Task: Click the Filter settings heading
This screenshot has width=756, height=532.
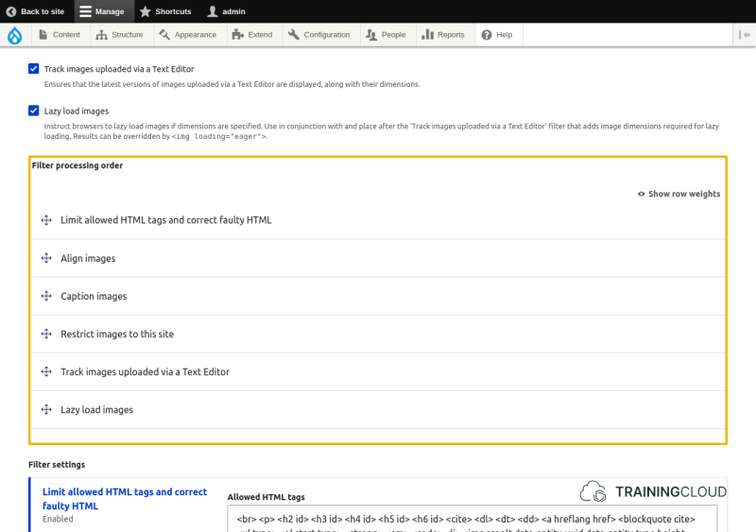Action: click(x=57, y=465)
